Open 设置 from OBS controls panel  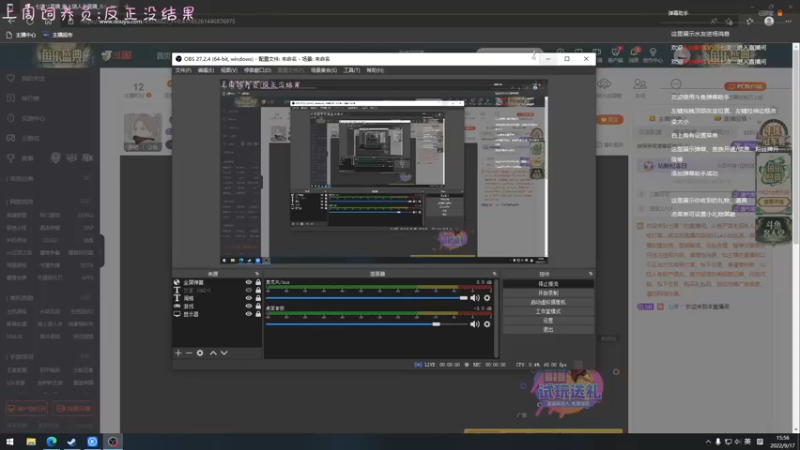click(x=548, y=320)
